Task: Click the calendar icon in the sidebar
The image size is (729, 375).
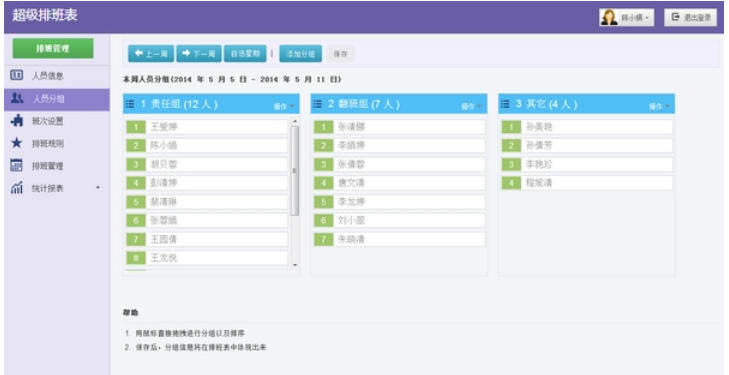Action: [x=16, y=165]
